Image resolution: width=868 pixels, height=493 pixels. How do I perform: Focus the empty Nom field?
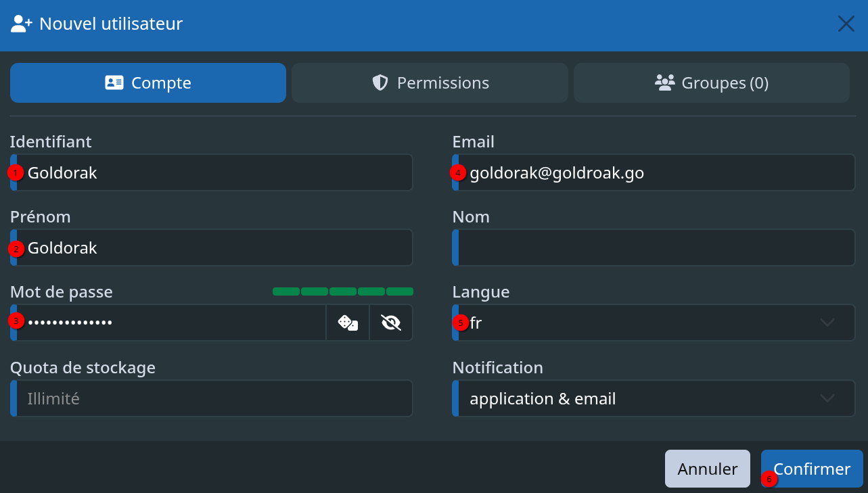click(x=654, y=248)
